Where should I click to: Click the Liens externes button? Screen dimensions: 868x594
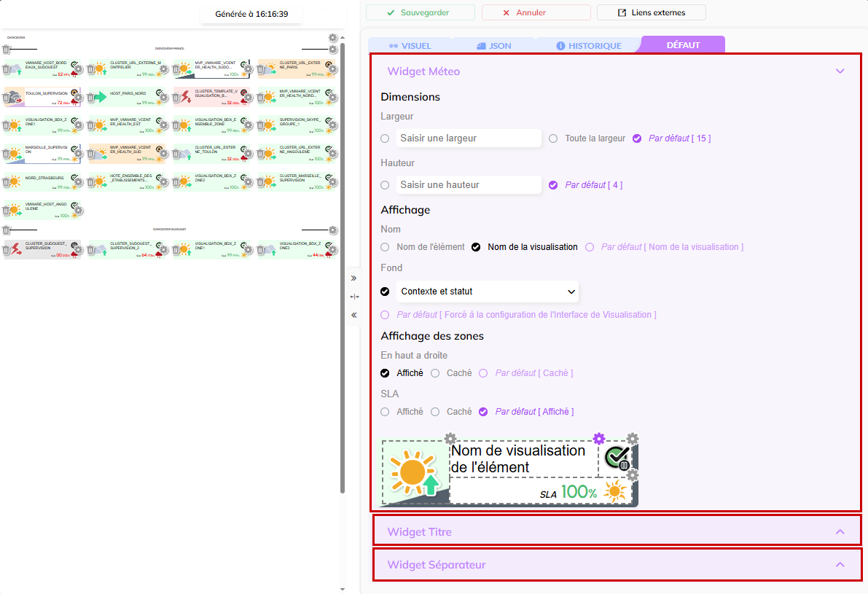(x=651, y=12)
